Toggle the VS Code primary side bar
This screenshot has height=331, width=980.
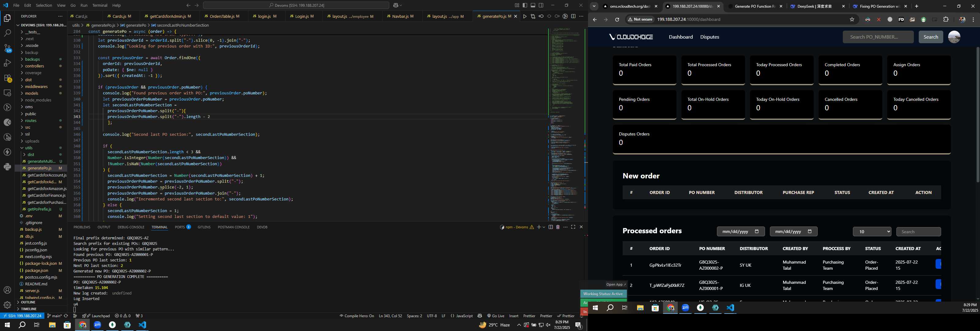pos(525,5)
